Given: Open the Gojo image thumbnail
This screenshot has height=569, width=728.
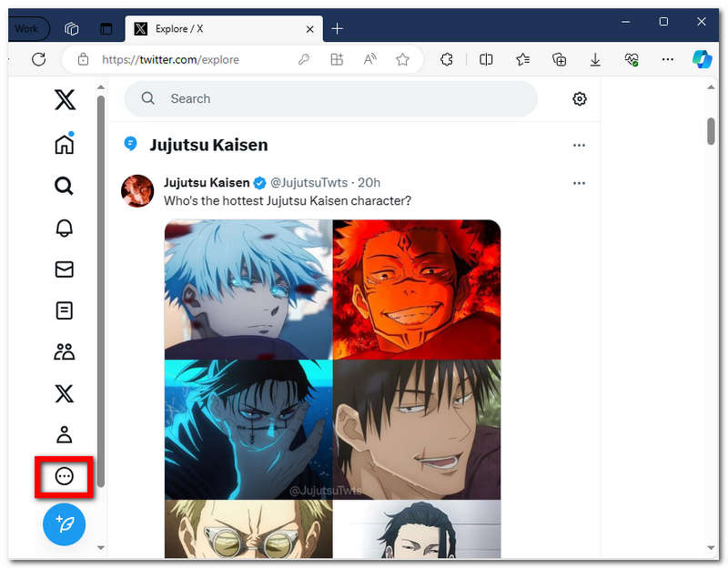Looking at the screenshot, I should pyautogui.click(x=248, y=290).
